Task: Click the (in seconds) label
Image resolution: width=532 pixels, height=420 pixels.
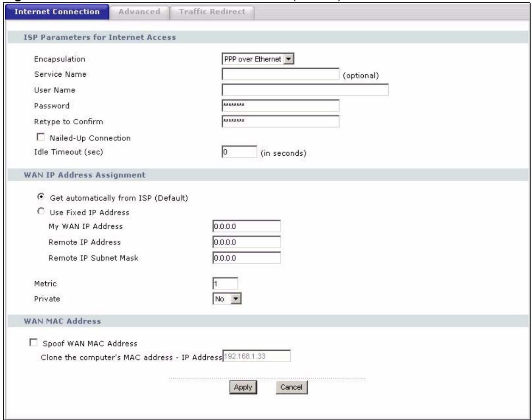Action: [x=283, y=153]
